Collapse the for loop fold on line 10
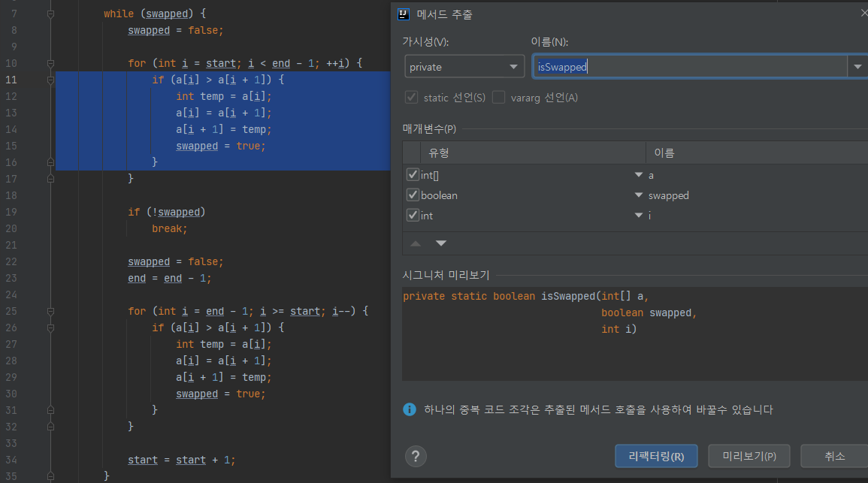Viewport: 868px width, 483px height. click(x=50, y=64)
